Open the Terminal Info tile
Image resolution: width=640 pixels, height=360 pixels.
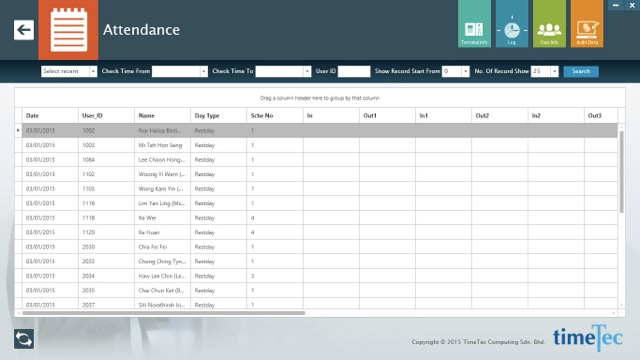474,24
